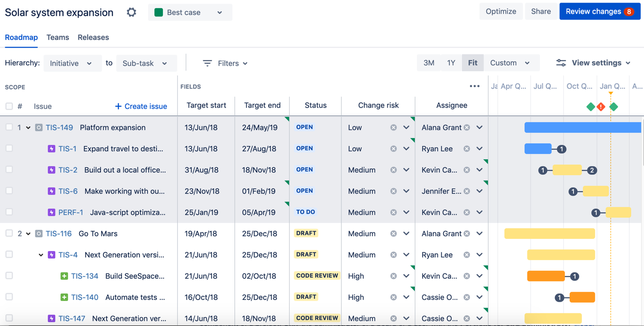
Task: Select the 1Y timeframe
Action: pos(451,63)
